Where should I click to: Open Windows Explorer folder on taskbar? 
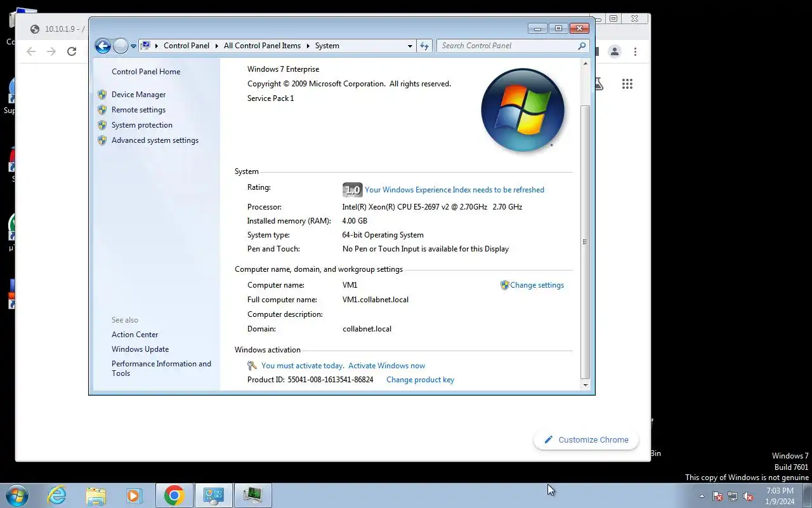tap(96, 495)
